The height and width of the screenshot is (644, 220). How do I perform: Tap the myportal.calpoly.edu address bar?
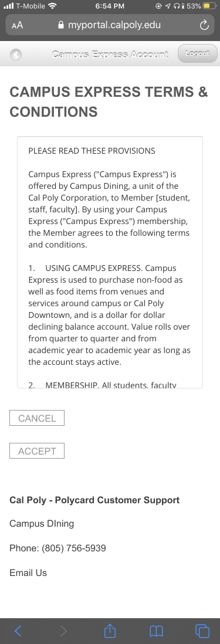click(x=110, y=25)
